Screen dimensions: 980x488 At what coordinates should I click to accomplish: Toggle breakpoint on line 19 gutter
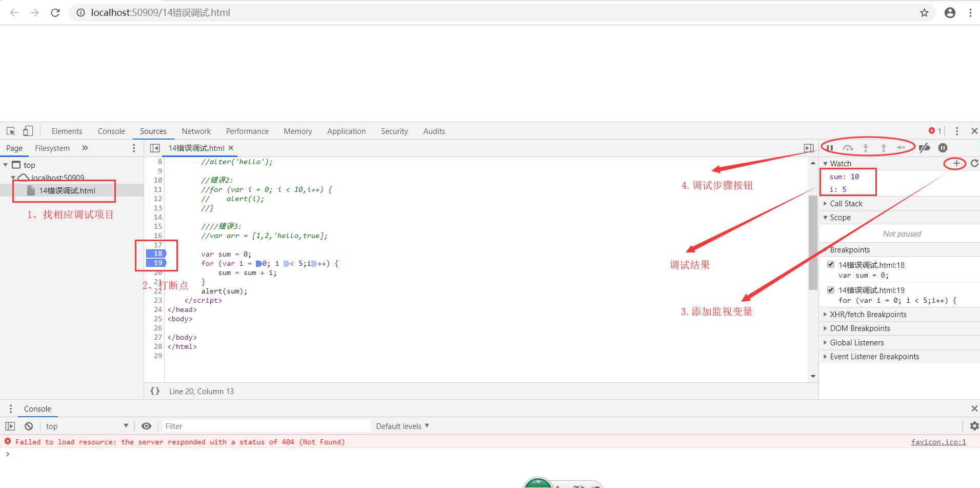pyautogui.click(x=156, y=263)
